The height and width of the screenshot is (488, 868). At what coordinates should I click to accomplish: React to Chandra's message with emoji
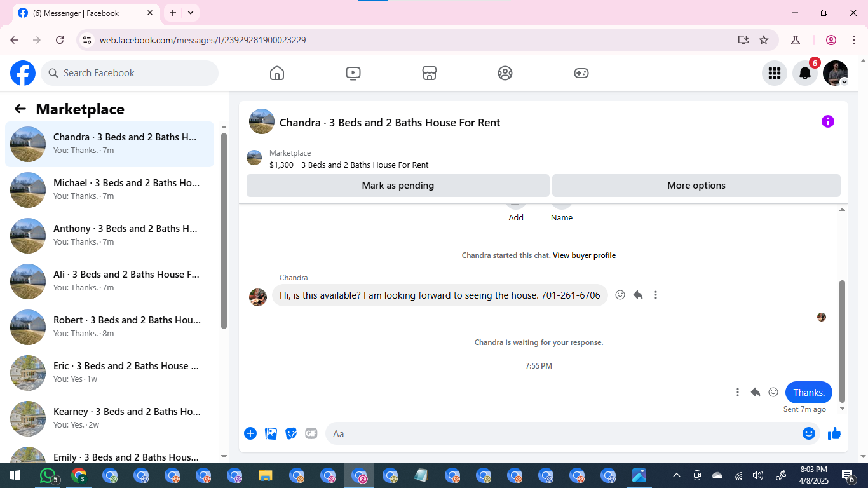pyautogui.click(x=620, y=295)
